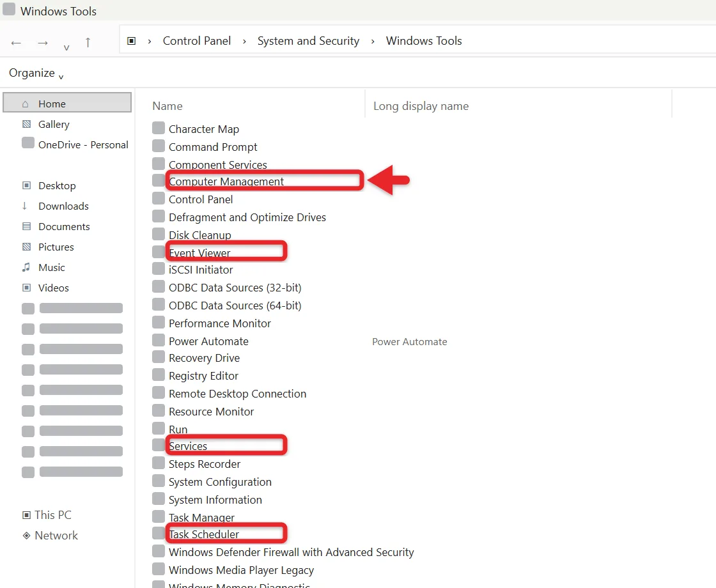Select the Event Viewer entry
Viewport: 716px width, 588px height.
click(x=199, y=253)
